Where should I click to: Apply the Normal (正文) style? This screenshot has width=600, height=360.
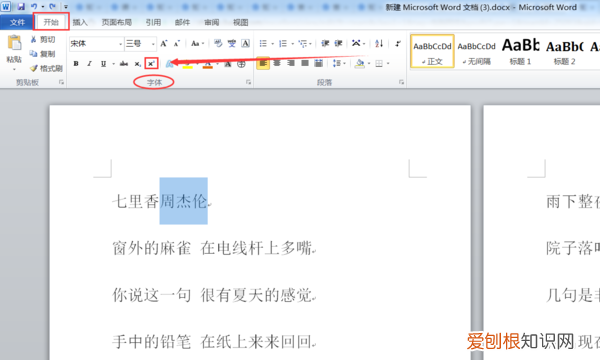[x=432, y=51]
